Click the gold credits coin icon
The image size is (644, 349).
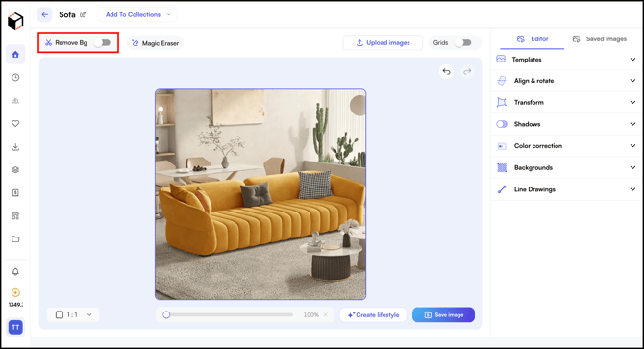click(x=15, y=292)
